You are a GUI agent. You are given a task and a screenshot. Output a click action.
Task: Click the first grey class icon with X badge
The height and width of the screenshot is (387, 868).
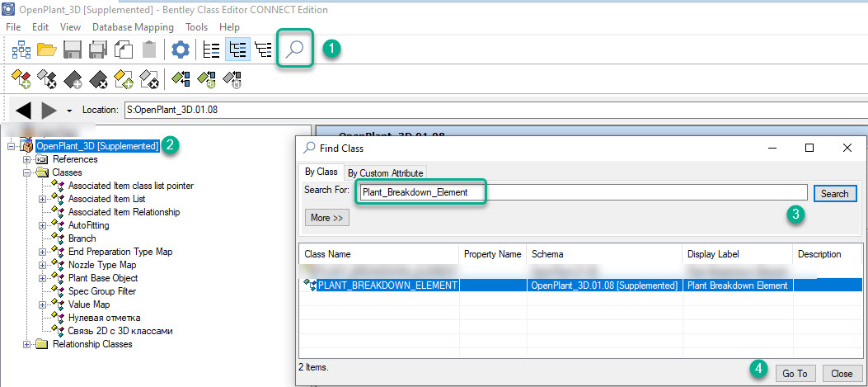tap(47, 79)
